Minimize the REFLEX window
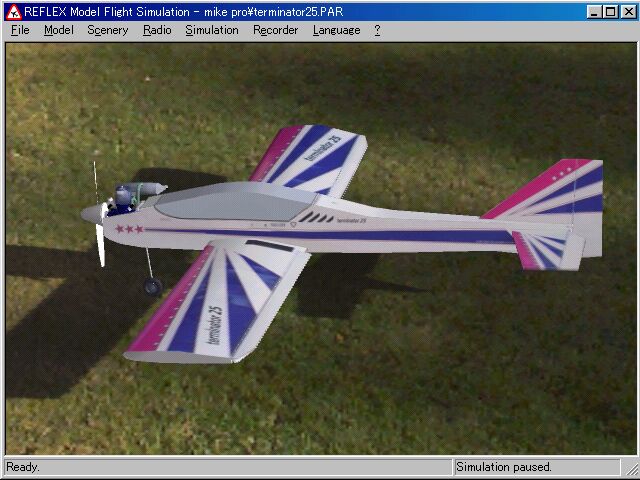This screenshot has height=480, width=640. [594, 12]
